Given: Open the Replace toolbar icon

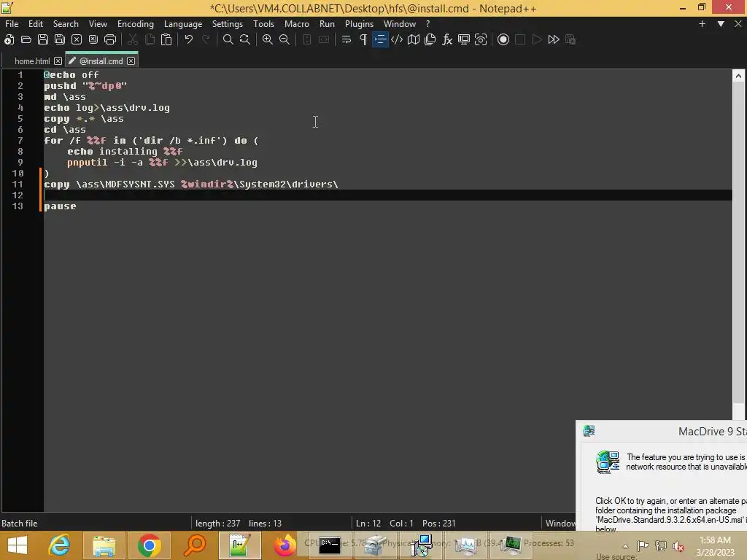Looking at the screenshot, I should pos(245,39).
